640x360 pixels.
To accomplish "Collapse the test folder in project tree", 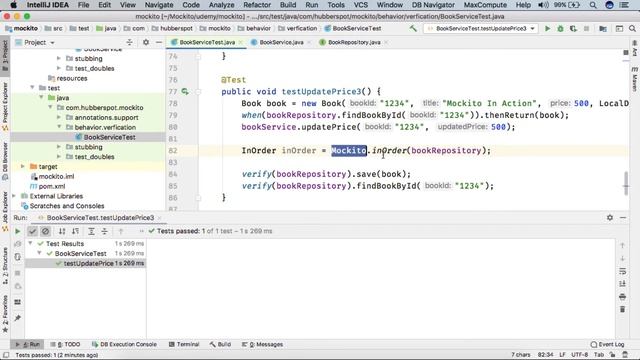I will [33, 88].
